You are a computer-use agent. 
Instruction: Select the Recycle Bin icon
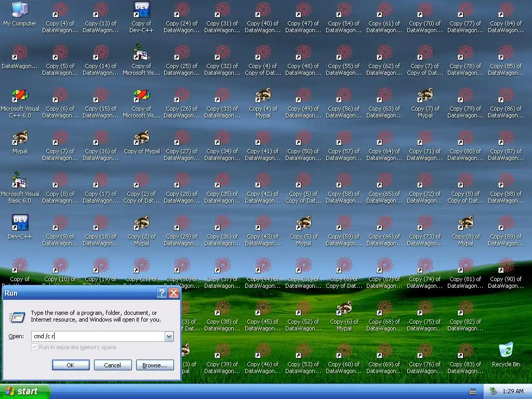click(x=506, y=355)
